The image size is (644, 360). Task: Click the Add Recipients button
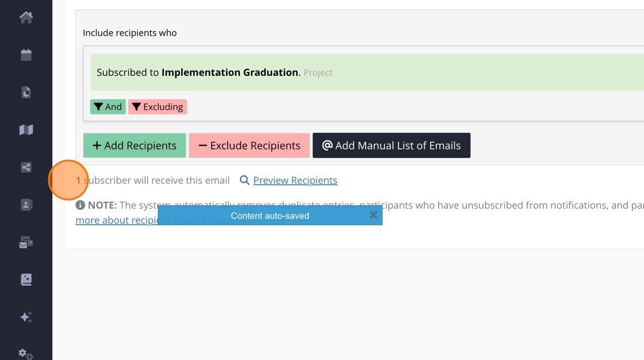click(x=135, y=145)
